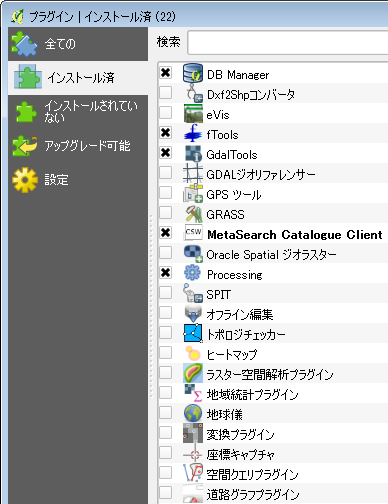Click the SPIT plugin icon
Image resolution: width=388 pixels, height=504 pixels.
coord(193,293)
